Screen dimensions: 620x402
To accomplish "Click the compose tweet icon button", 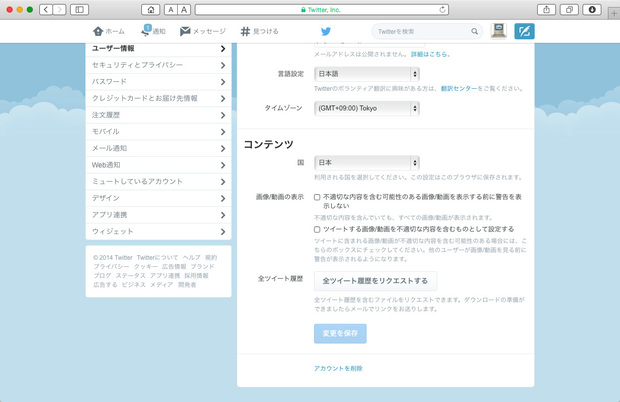I will coord(524,32).
